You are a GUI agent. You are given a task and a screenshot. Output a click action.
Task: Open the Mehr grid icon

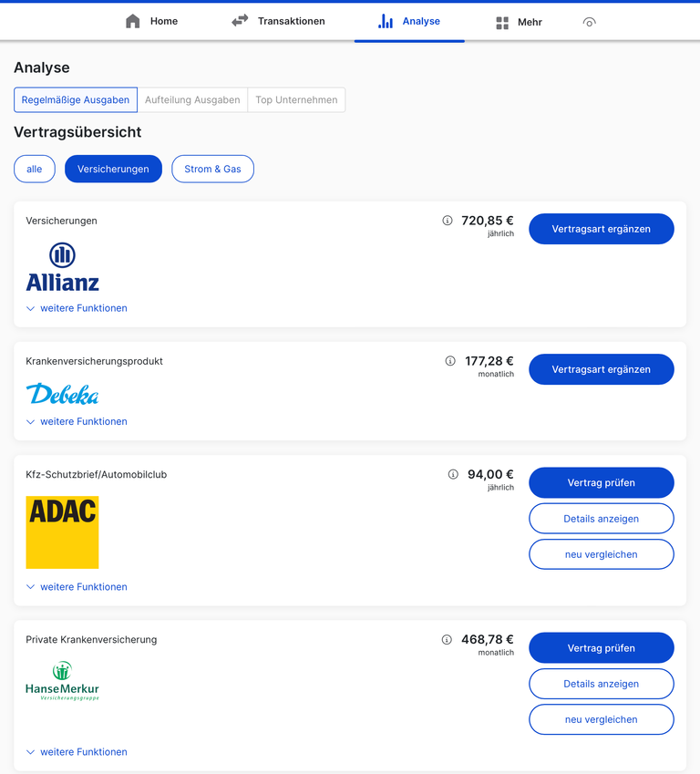tap(502, 23)
